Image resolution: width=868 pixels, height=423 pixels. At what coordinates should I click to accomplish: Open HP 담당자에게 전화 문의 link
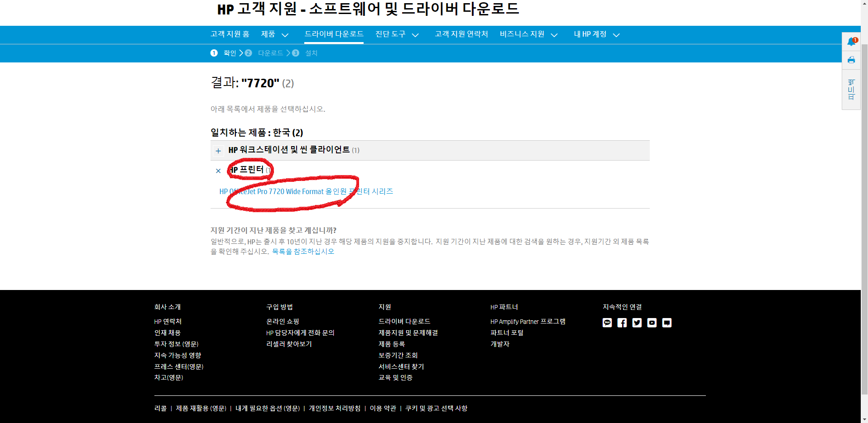300,333
